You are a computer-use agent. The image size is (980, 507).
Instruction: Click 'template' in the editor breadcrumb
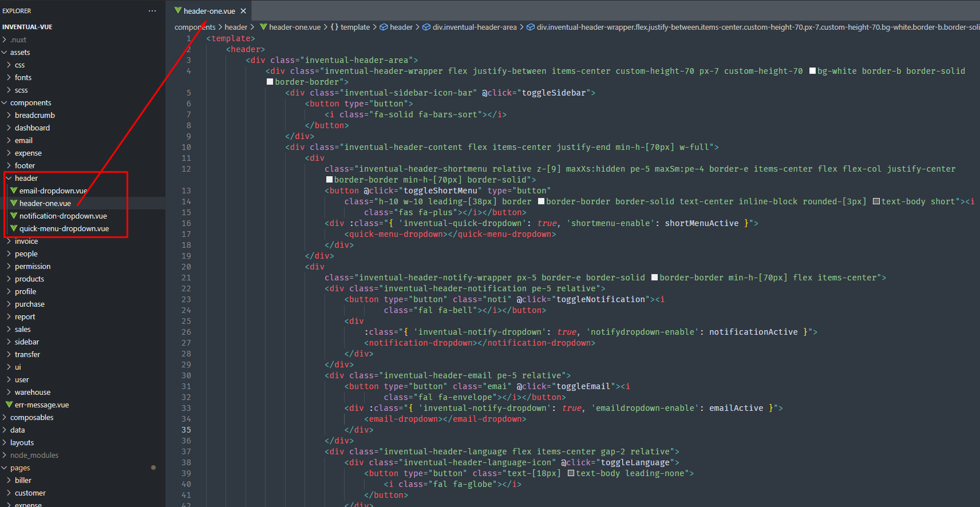[355, 27]
